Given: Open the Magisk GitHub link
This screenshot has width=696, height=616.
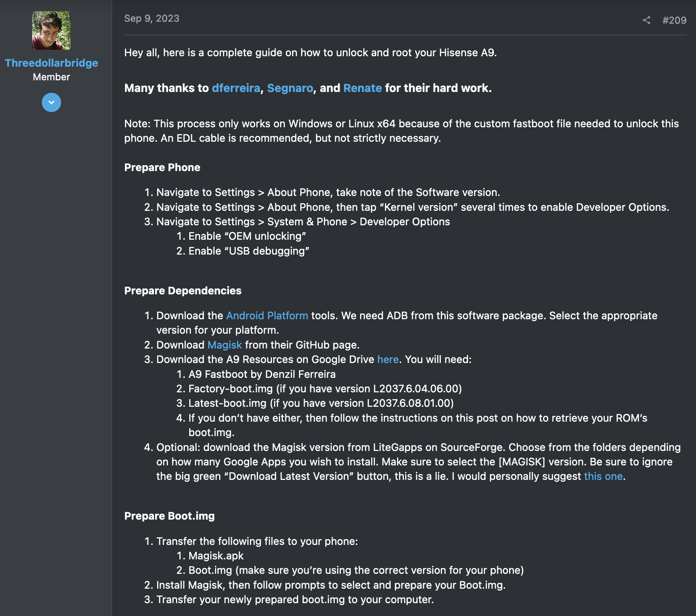Looking at the screenshot, I should (x=225, y=345).
